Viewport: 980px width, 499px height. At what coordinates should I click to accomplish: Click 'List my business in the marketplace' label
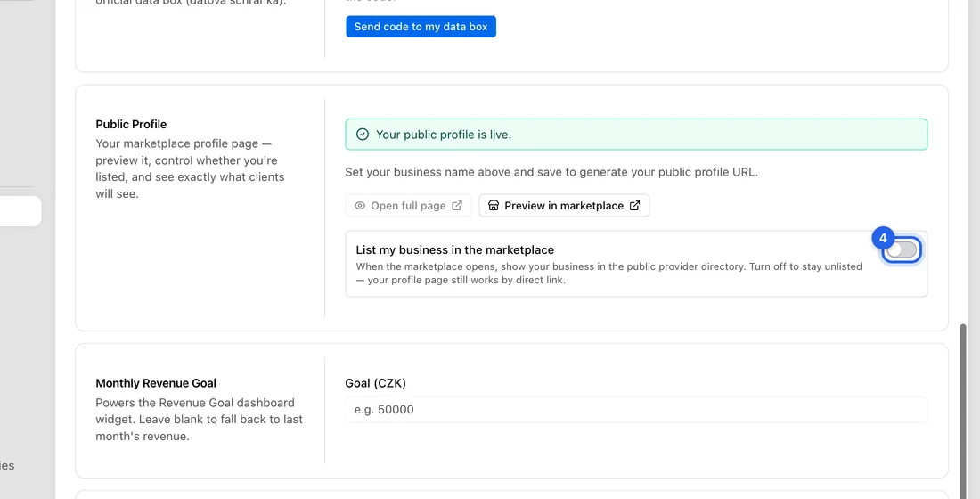point(455,250)
